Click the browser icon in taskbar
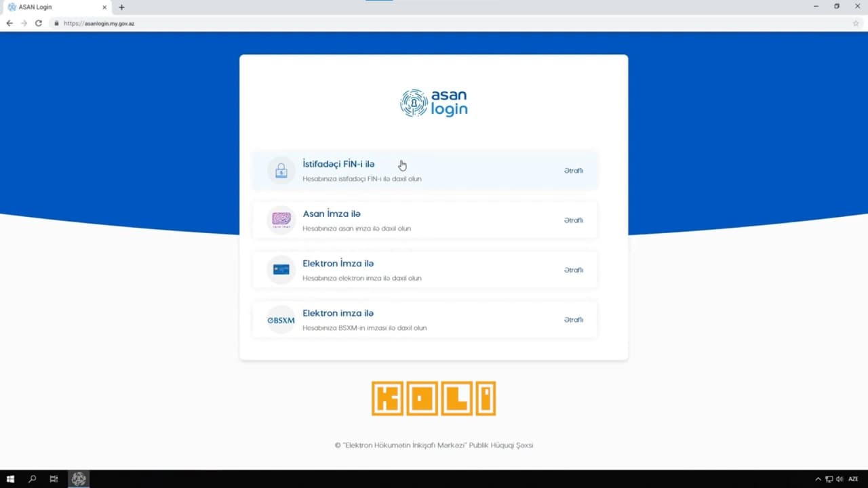The image size is (868, 488). point(79,479)
